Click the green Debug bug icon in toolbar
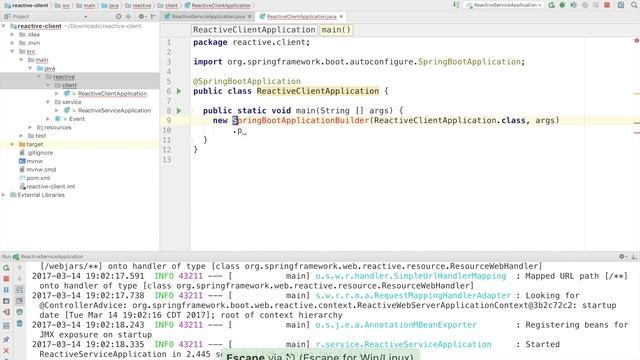Viewport: 640px width, 360px height. pyautogui.click(x=562, y=5)
